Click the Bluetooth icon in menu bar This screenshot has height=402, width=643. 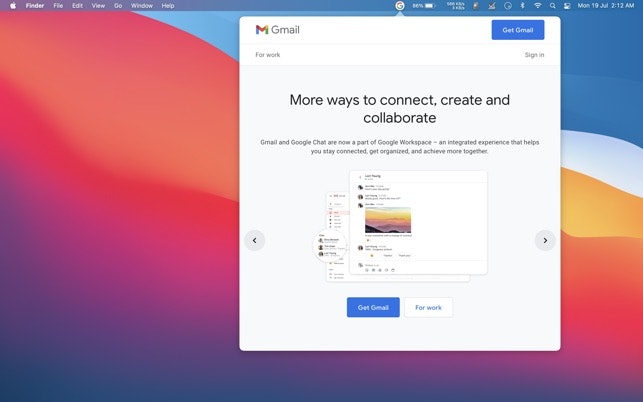522,6
